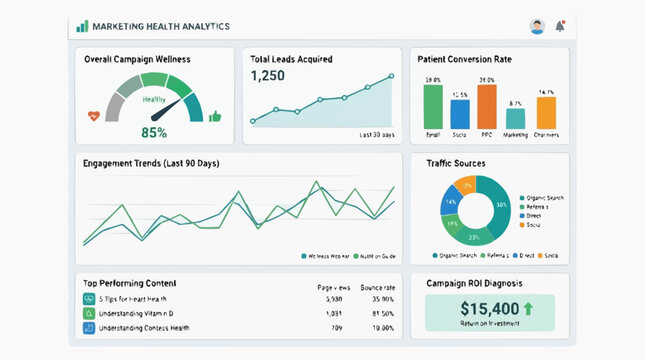This screenshot has height=360, width=645.
Task: Click the 1,250 total leads number
Action: pyautogui.click(x=268, y=76)
